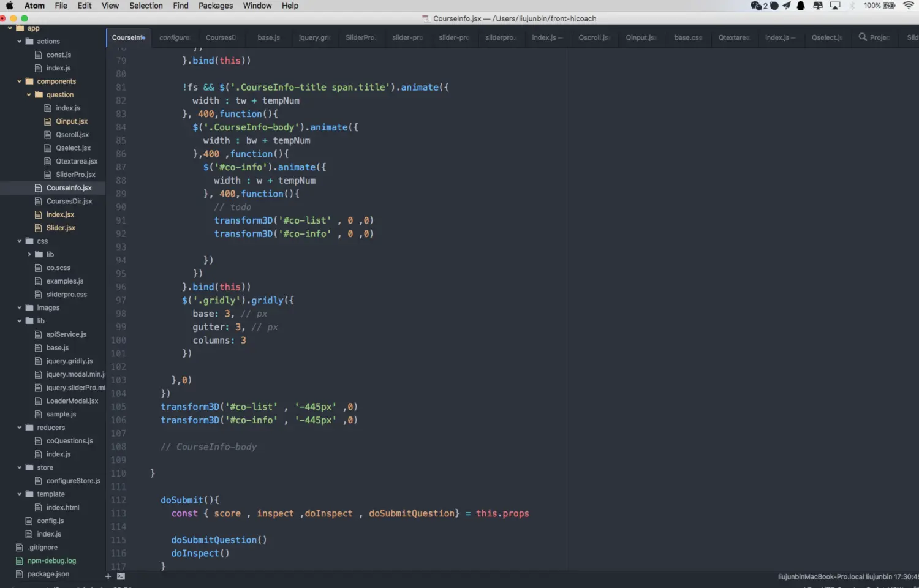
Task: Switch to the Qscroll.jsx tab
Action: pyautogui.click(x=594, y=37)
